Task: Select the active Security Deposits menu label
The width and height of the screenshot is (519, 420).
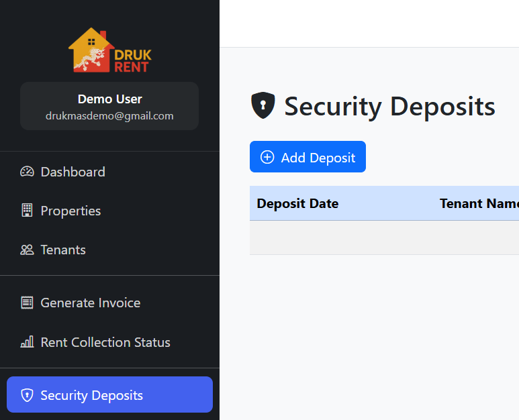Action: coord(91,395)
